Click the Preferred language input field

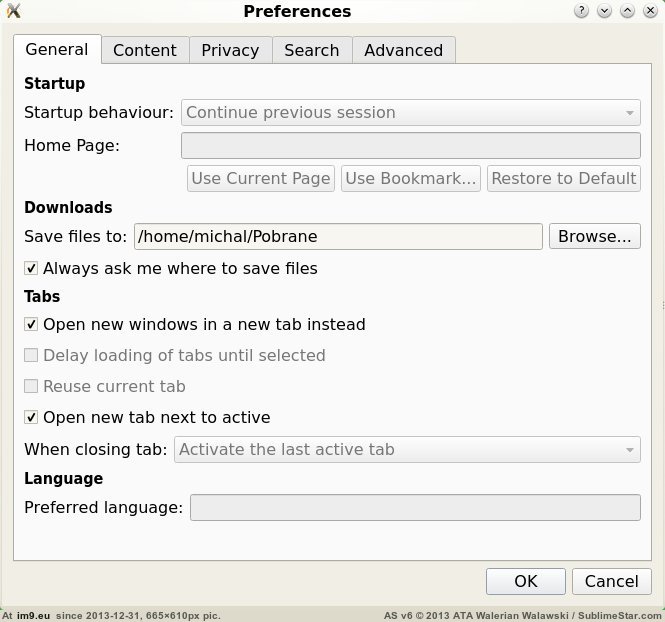coord(415,507)
